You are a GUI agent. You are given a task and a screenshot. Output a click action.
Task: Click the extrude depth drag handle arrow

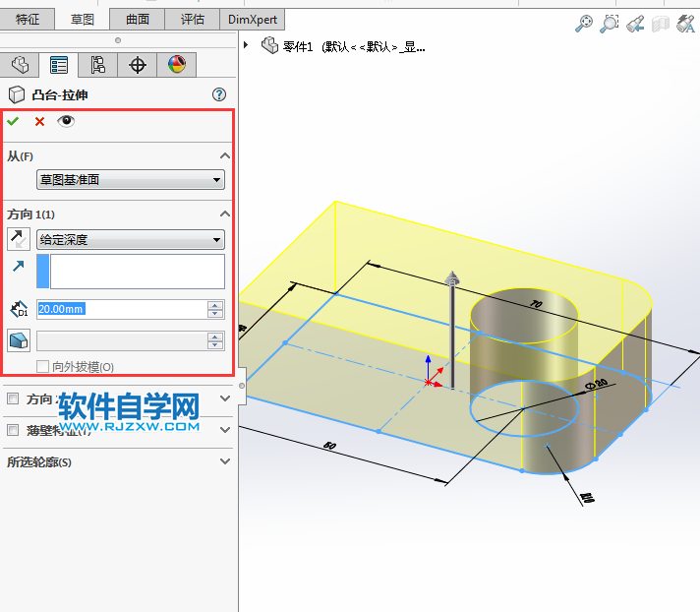click(x=452, y=279)
